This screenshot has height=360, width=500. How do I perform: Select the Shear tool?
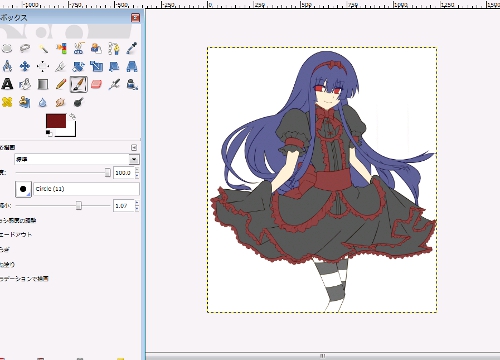click(x=114, y=66)
